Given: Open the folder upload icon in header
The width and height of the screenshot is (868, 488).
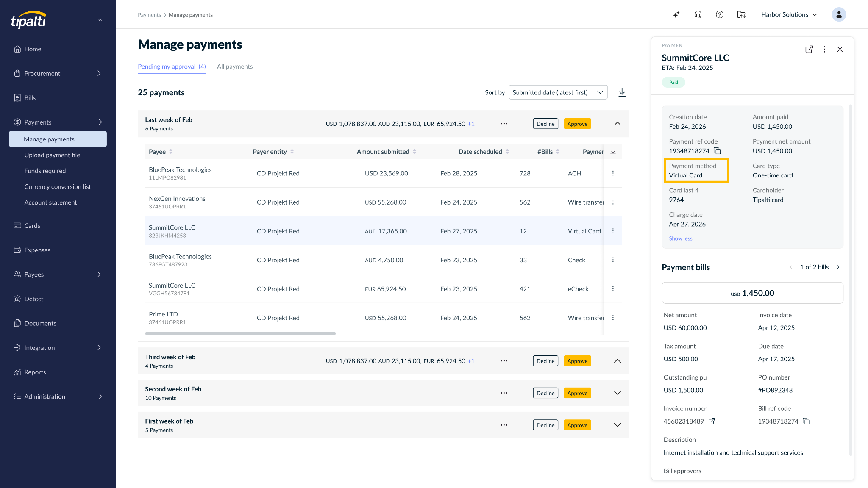Looking at the screenshot, I should coord(741,14).
